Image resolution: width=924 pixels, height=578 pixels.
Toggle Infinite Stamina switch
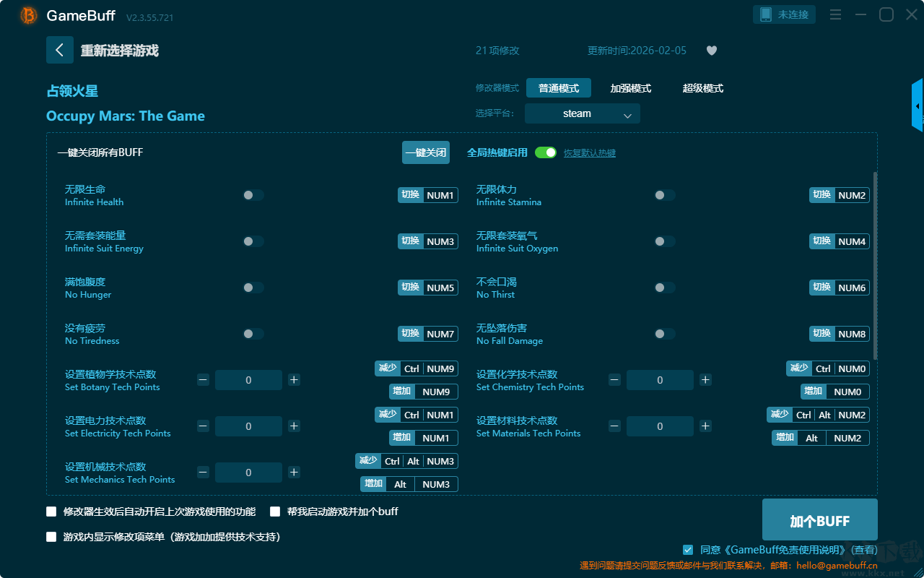[x=665, y=195]
